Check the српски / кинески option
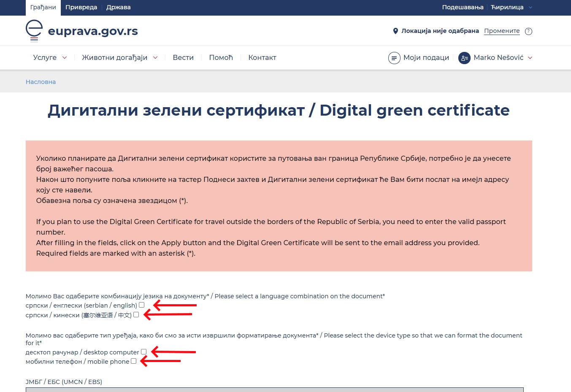Image resolution: width=571 pixels, height=392 pixels. click(x=136, y=314)
